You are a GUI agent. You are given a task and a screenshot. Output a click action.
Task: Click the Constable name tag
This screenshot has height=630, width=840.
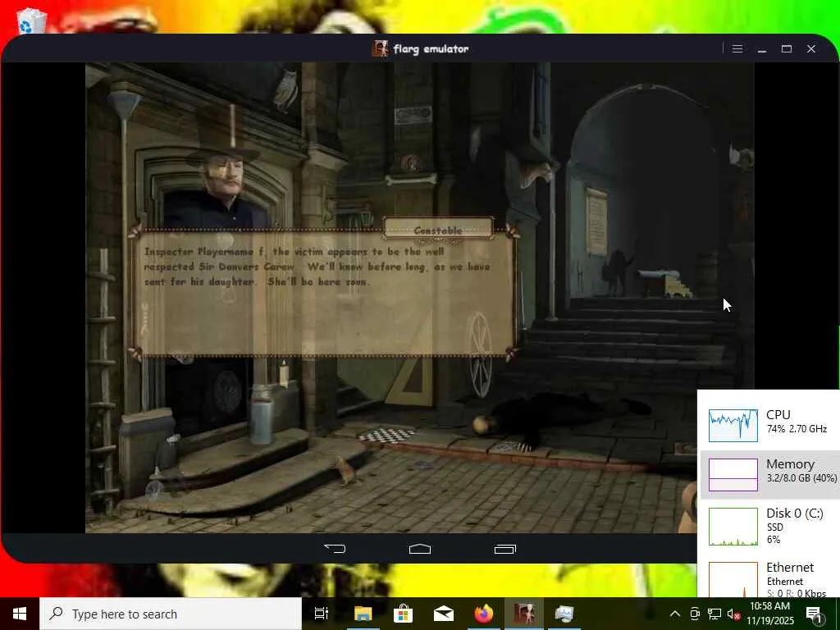click(438, 230)
